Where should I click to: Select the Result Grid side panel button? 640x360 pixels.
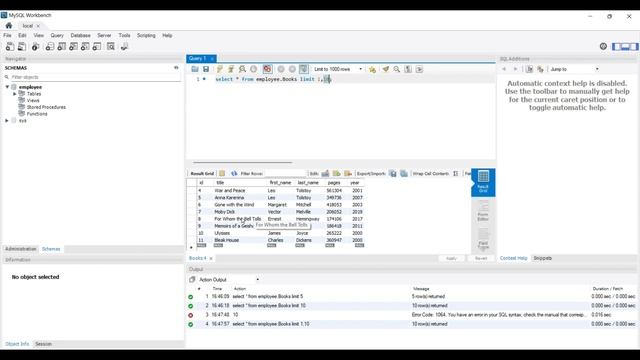(x=483, y=182)
